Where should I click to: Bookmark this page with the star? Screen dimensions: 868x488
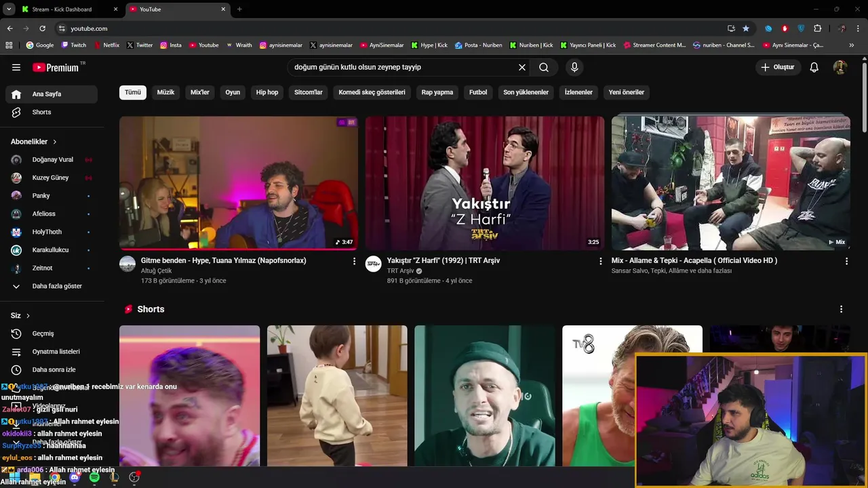coord(746,28)
